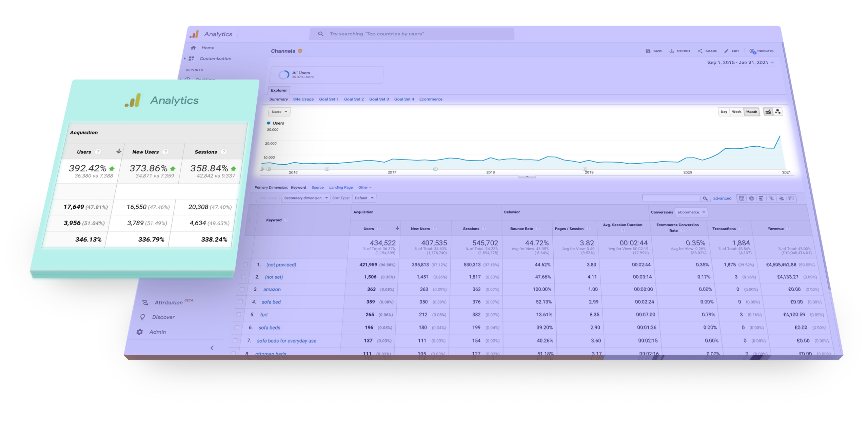Click the verified shield beside Channels
This screenshot has height=421, width=868.
click(300, 51)
